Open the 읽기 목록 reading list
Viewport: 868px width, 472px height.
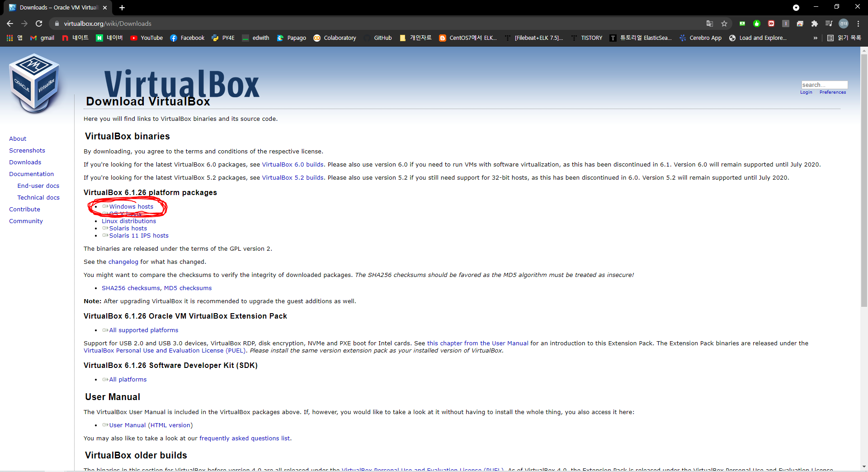pyautogui.click(x=844, y=38)
